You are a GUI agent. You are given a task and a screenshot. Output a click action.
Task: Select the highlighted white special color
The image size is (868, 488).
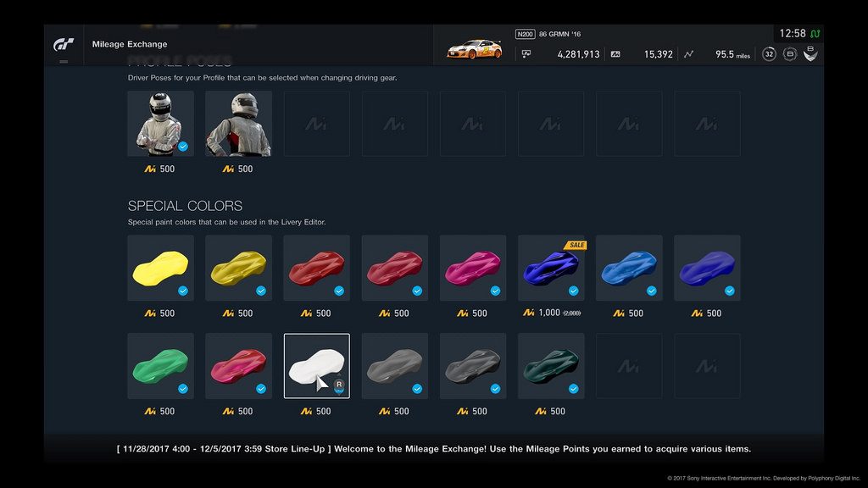pos(317,366)
